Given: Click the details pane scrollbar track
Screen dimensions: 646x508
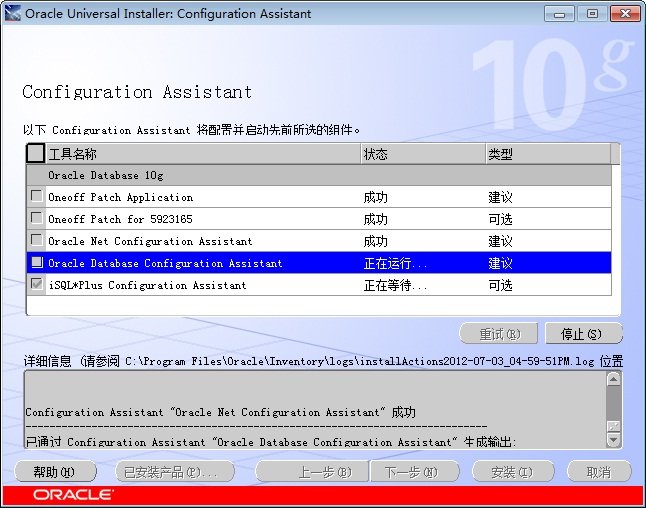Looking at the screenshot, I should coord(613,404).
